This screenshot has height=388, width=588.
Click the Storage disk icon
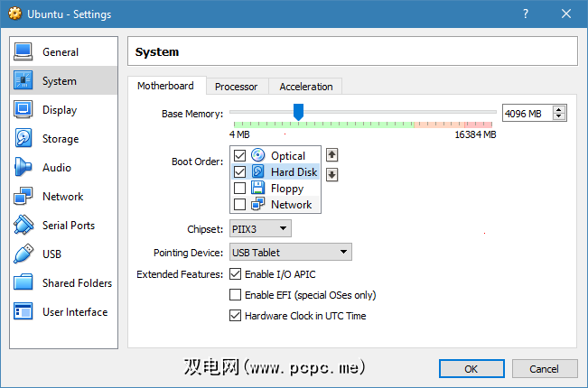click(23, 138)
